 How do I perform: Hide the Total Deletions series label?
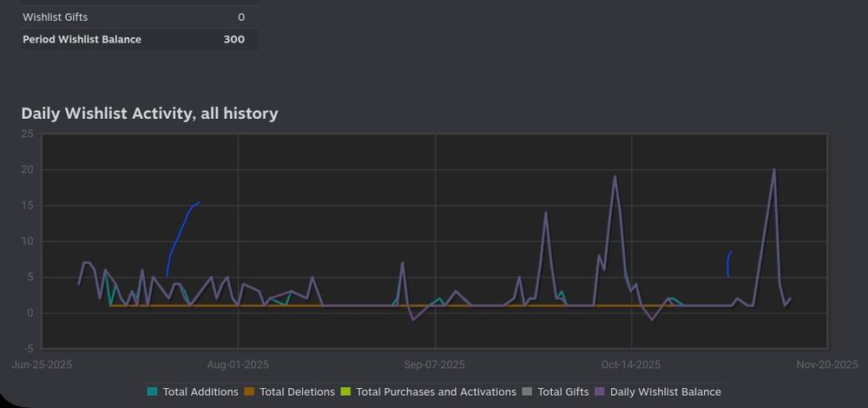(x=297, y=392)
